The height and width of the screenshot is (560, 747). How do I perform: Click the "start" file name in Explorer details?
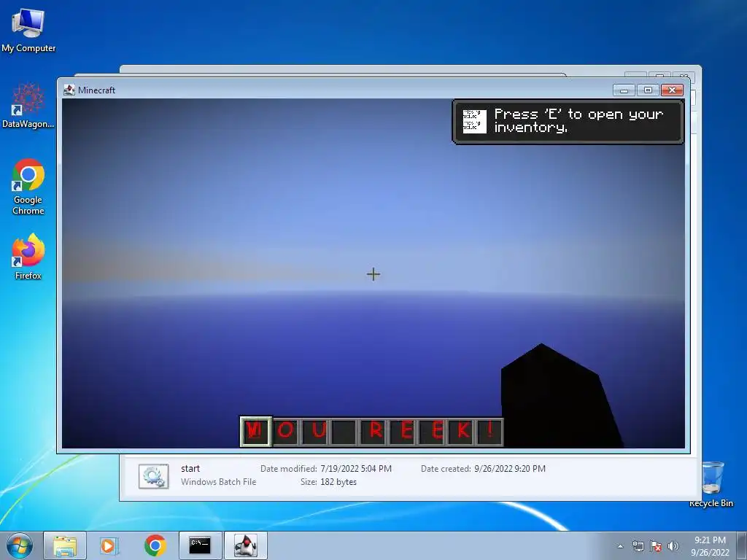pos(190,469)
